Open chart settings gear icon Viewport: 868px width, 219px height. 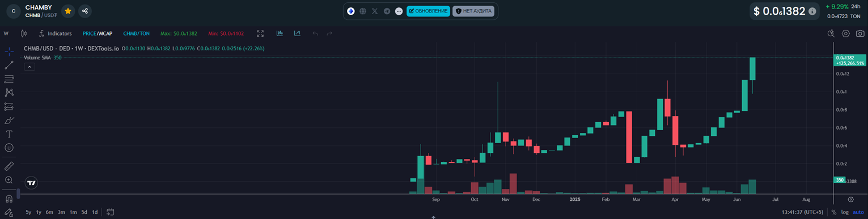845,33
